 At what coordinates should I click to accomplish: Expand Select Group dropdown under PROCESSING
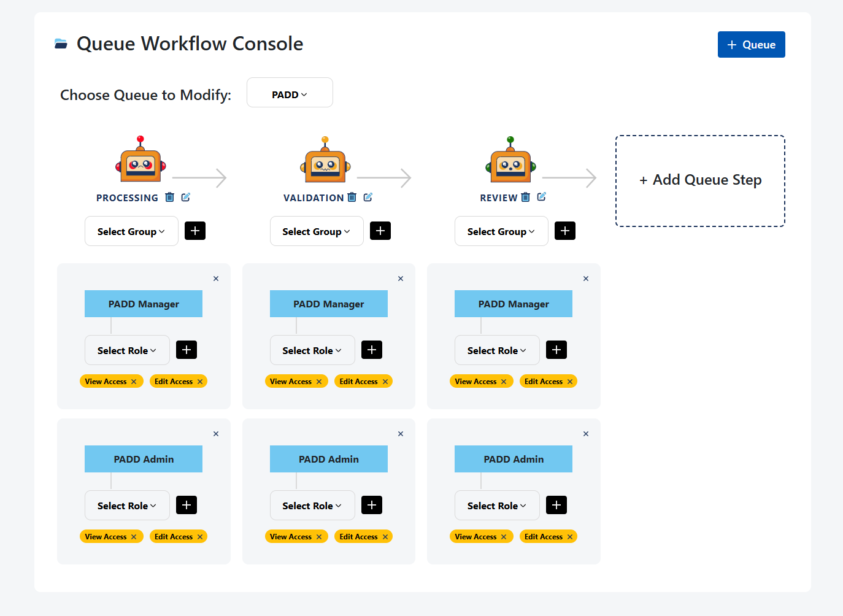(131, 231)
